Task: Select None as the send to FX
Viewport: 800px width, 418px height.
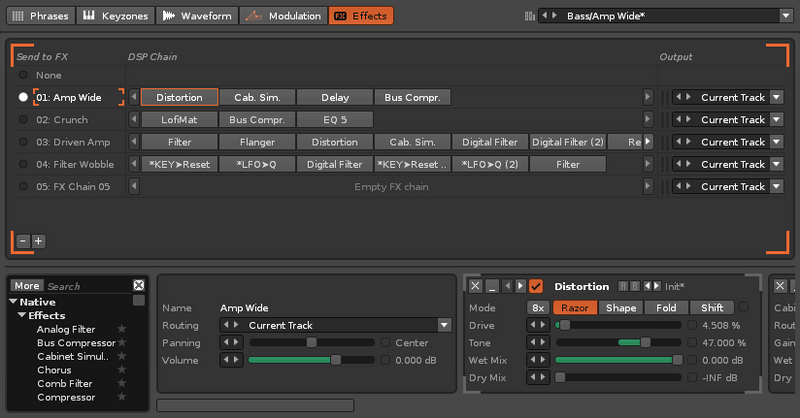Action: pos(23,75)
